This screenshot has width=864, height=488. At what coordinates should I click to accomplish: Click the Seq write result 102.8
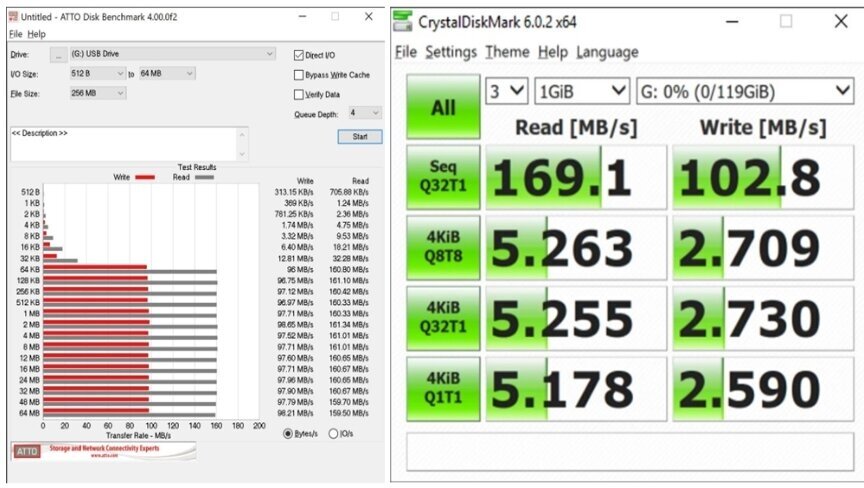point(763,177)
